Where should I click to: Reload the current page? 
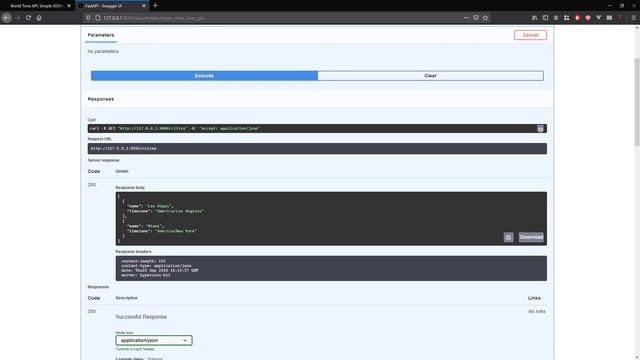pos(28,18)
